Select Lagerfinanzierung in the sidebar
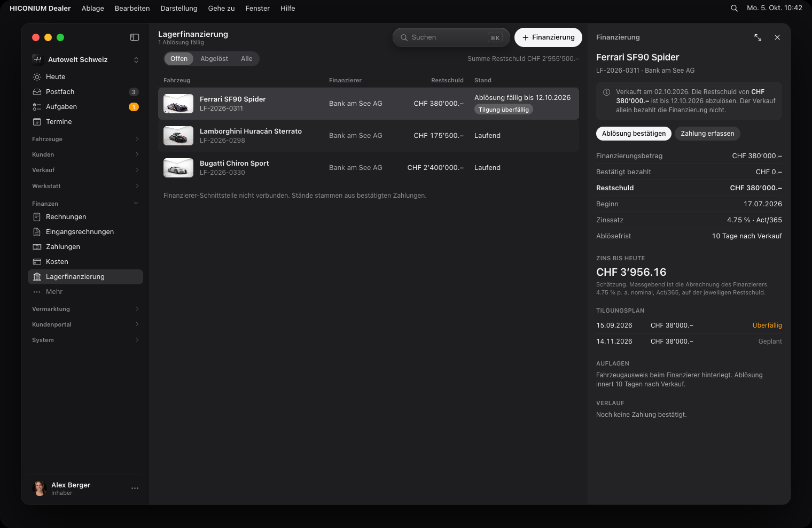 [85, 277]
